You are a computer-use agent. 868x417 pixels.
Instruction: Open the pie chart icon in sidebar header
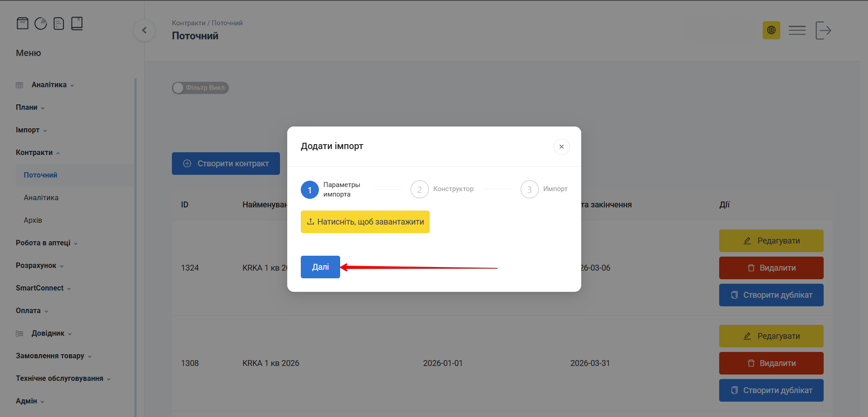41,23
